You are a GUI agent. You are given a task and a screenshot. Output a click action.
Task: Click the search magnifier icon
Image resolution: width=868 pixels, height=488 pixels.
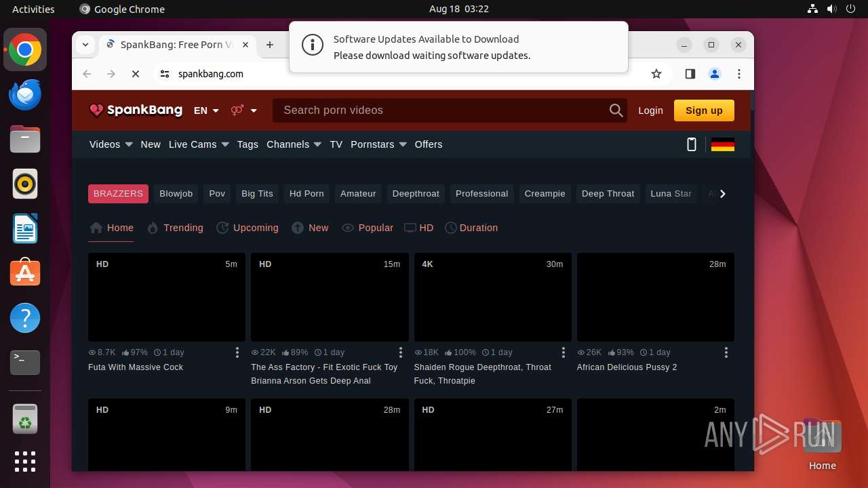[x=616, y=110]
